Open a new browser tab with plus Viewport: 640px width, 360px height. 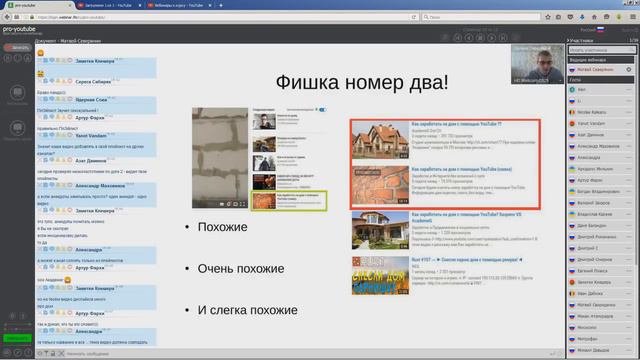coord(221,5)
